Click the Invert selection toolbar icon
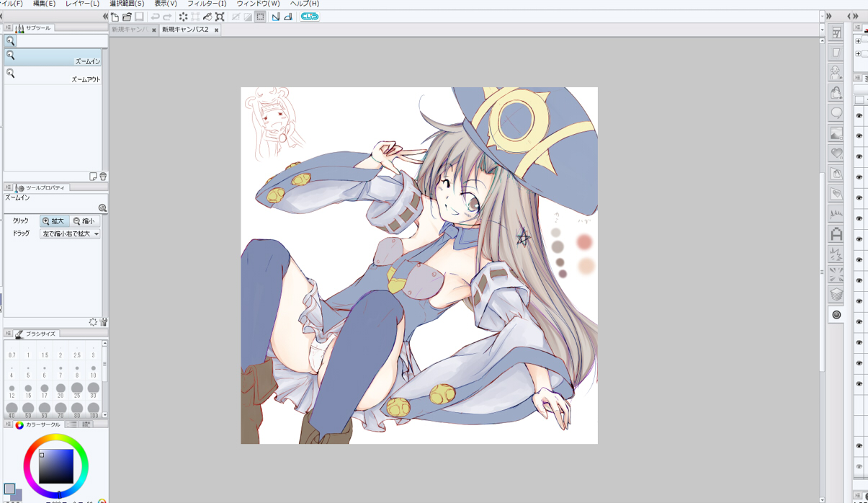 click(248, 17)
